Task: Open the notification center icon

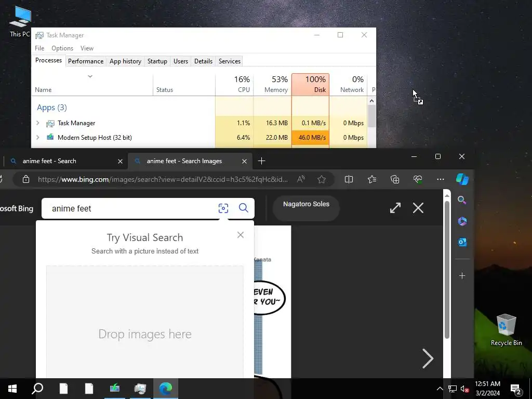Action: [516, 389]
